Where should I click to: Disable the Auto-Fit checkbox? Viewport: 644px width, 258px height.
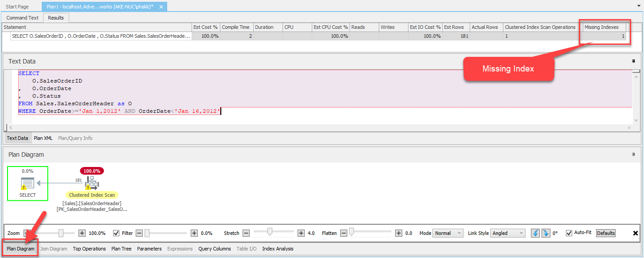tap(569, 233)
